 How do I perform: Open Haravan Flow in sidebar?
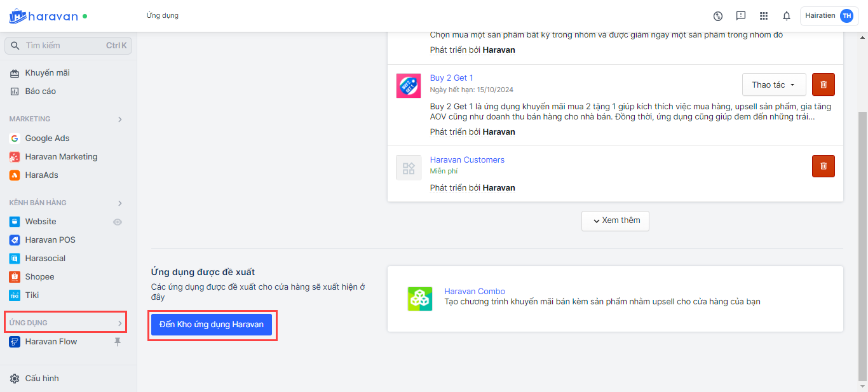coord(51,342)
